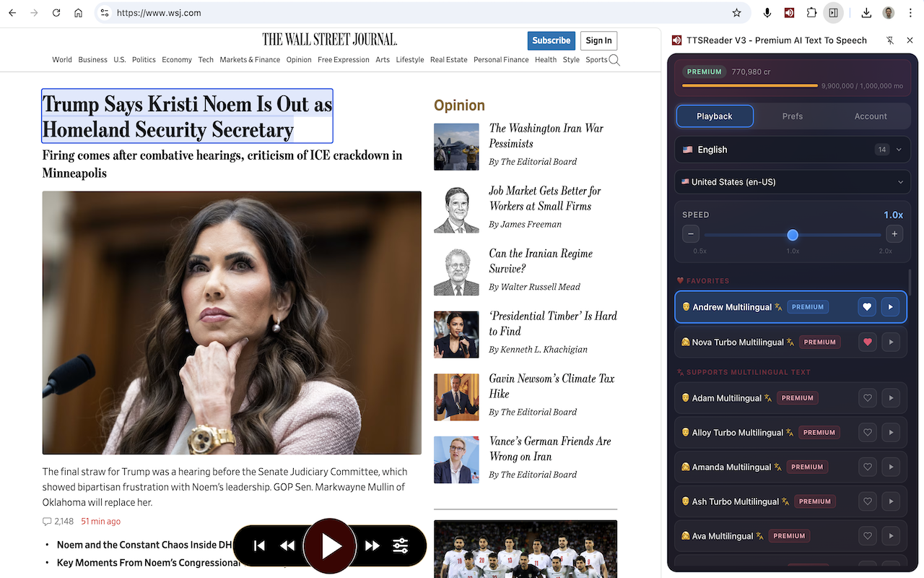
Task: Unfavorite Nova Turbo Multilingual by clicking its heart
Action: click(x=867, y=342)
